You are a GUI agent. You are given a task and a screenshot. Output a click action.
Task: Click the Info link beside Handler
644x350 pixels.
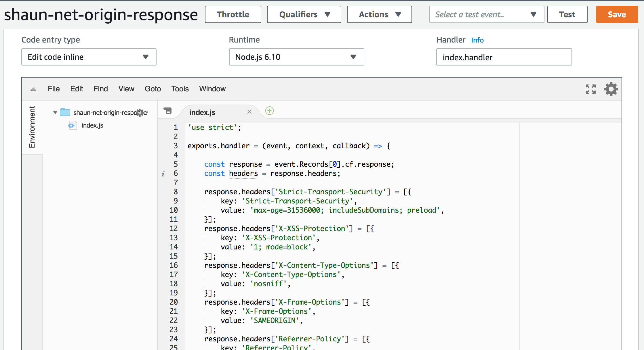(477, 40)
